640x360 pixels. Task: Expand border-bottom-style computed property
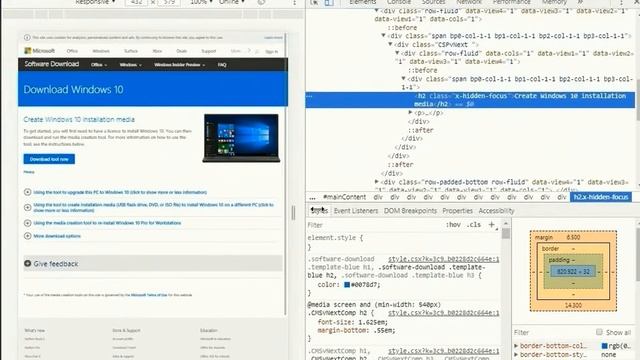click(516, 355)
